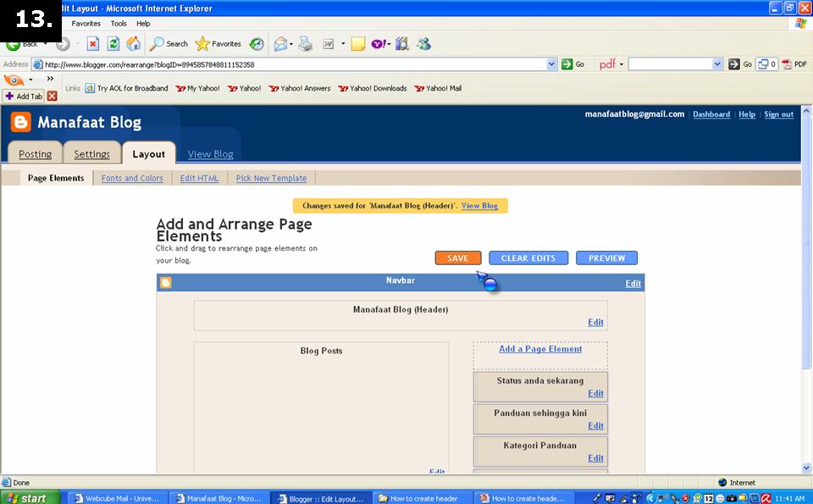
Task: Click the Research toolbar icon
Action: [x=401, y=44]
